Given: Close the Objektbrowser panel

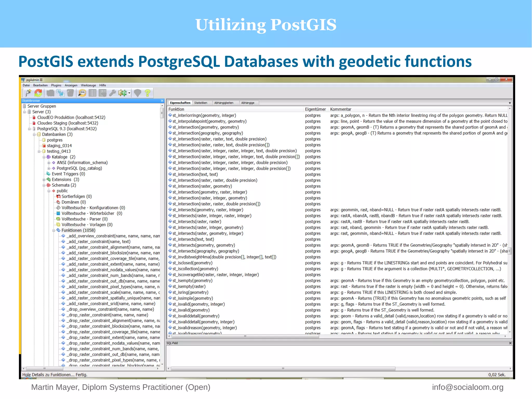Looking at the screenshot, I should point(162,101).
